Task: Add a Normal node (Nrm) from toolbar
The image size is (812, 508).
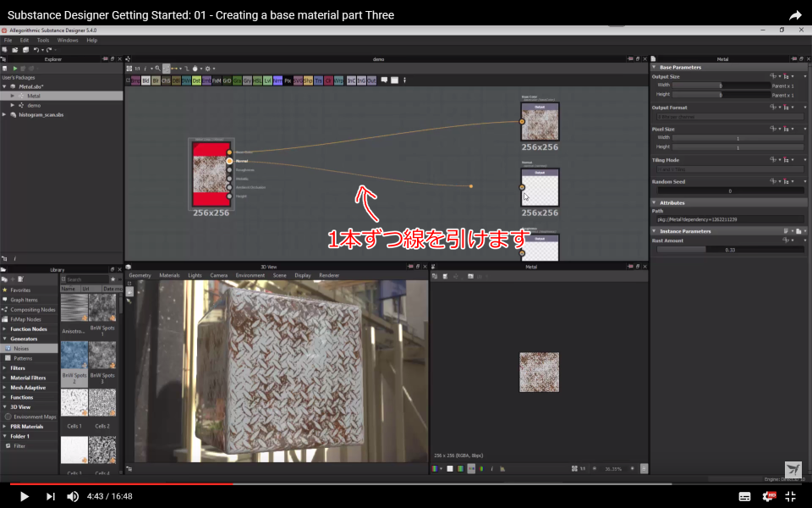Action: 277,81
